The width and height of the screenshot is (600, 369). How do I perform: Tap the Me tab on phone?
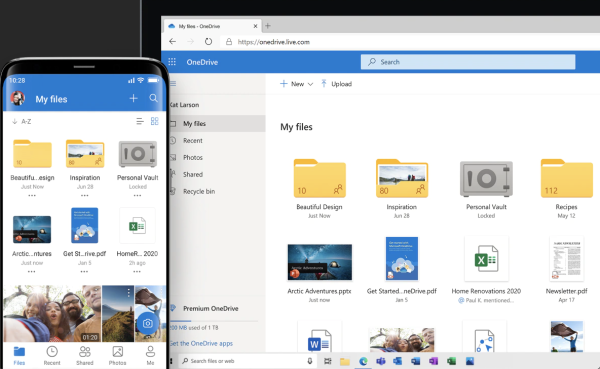(x=150, y=356)
